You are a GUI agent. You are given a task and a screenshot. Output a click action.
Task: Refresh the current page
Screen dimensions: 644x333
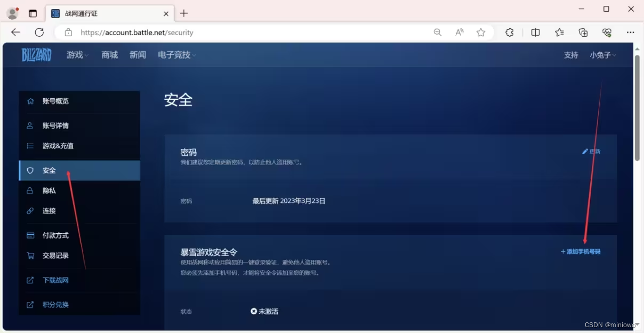39,33
